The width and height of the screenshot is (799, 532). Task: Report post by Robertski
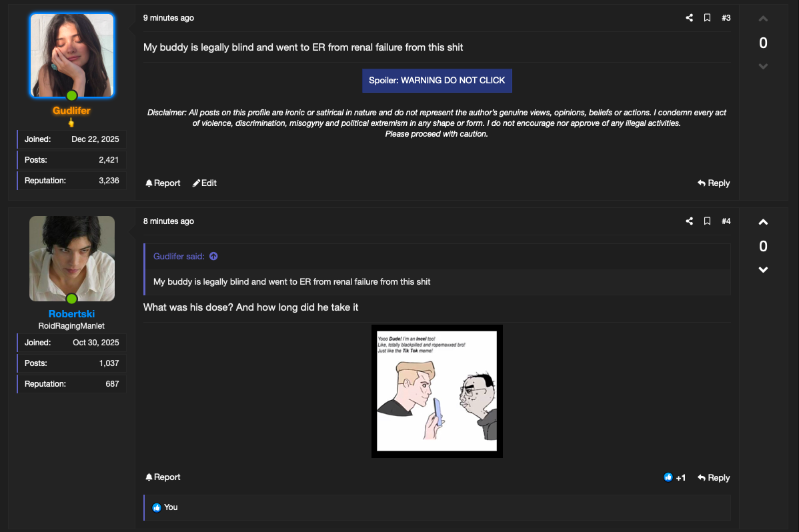(163, 477)
